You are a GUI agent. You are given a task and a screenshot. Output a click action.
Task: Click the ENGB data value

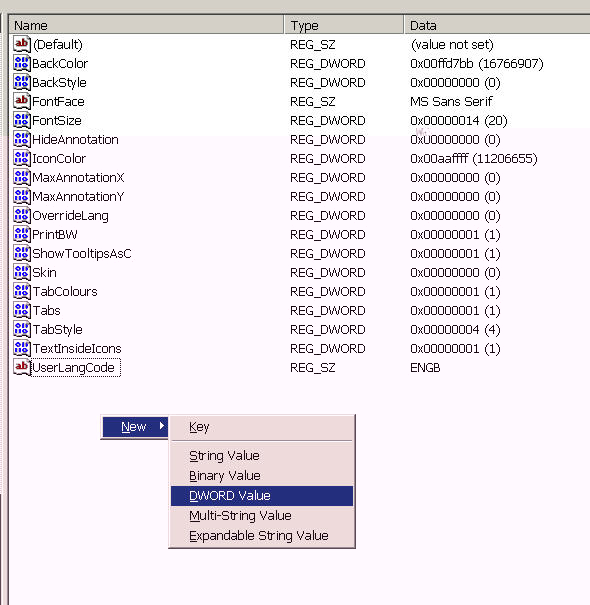[x=425, y=368]
